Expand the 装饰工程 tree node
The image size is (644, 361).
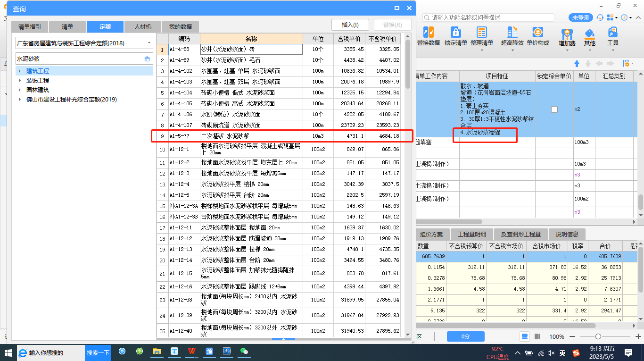pyautogui.click(x=20, y=81)
